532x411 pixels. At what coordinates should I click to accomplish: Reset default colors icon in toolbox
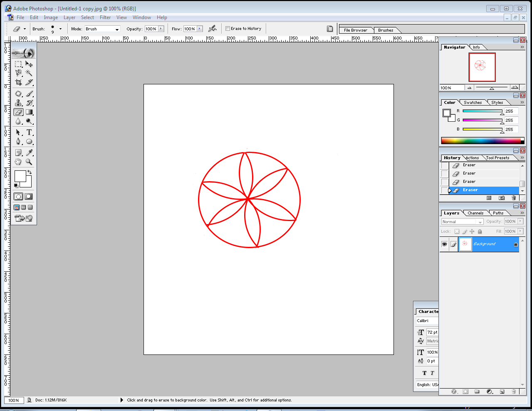pos(16,185)
